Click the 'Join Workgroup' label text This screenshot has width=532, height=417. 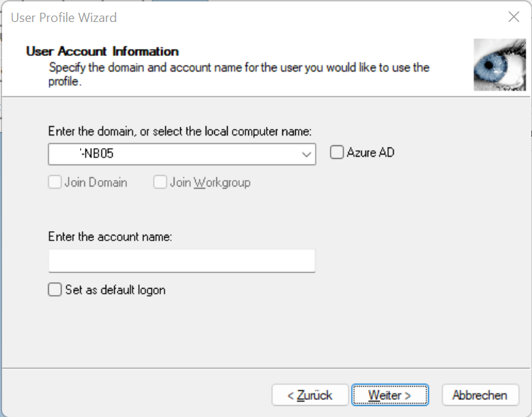210,182
